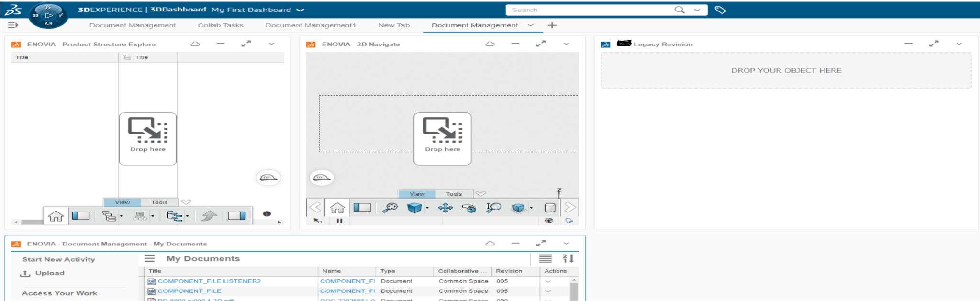Select the Pan four-arrow icon
This screenshot has height=301, width=980.
point(445,207)
